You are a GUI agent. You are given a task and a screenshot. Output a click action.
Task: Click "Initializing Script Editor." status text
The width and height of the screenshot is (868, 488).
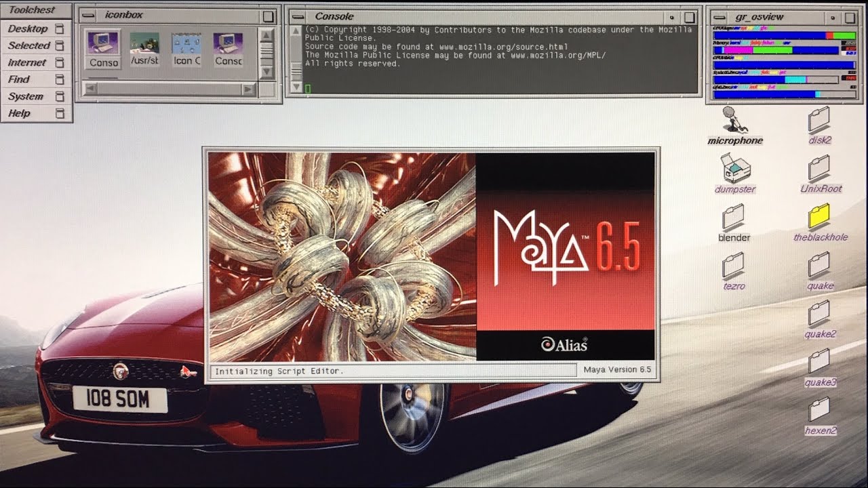click(279, 371)
